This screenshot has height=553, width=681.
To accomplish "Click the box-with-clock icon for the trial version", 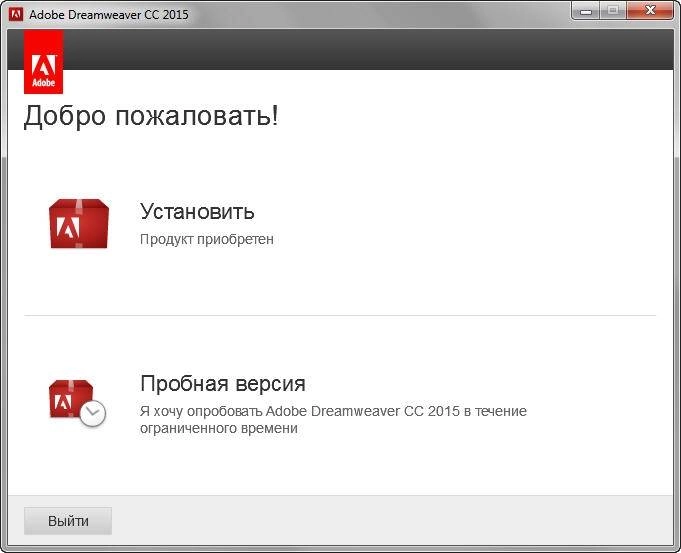I will [x=77, y=403].
